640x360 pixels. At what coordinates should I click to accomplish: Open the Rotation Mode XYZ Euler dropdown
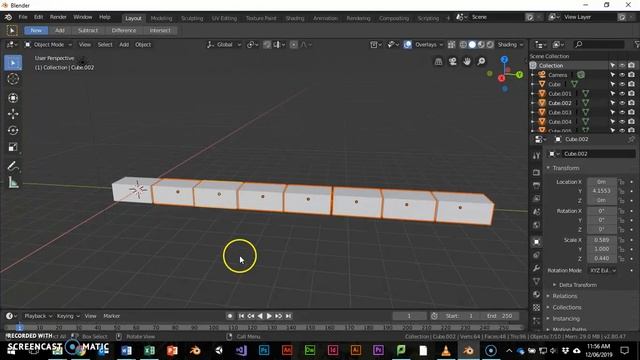click(x=602, y=270)
